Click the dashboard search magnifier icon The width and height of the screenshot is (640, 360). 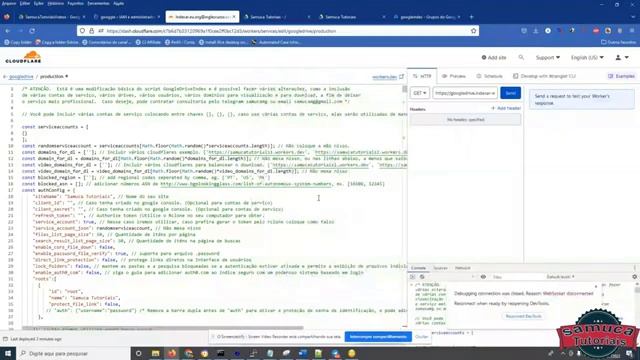click(521, 58)
